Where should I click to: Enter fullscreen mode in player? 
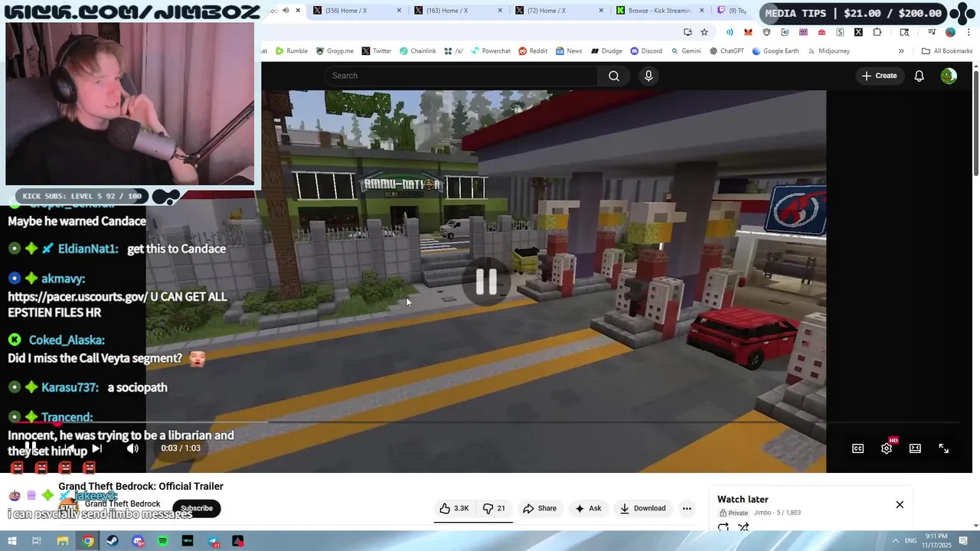coord(943,448)
